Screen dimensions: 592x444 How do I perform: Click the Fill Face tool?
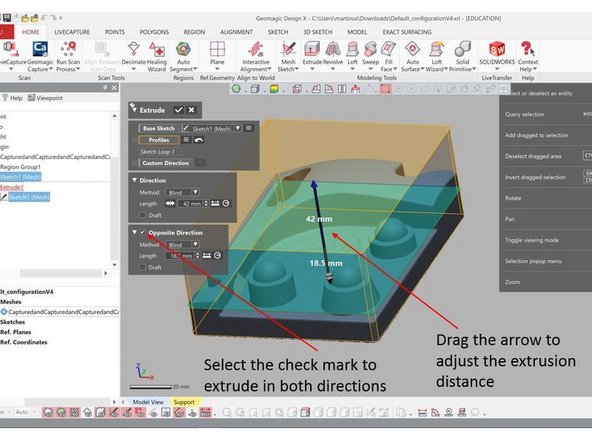coord(388,56)
